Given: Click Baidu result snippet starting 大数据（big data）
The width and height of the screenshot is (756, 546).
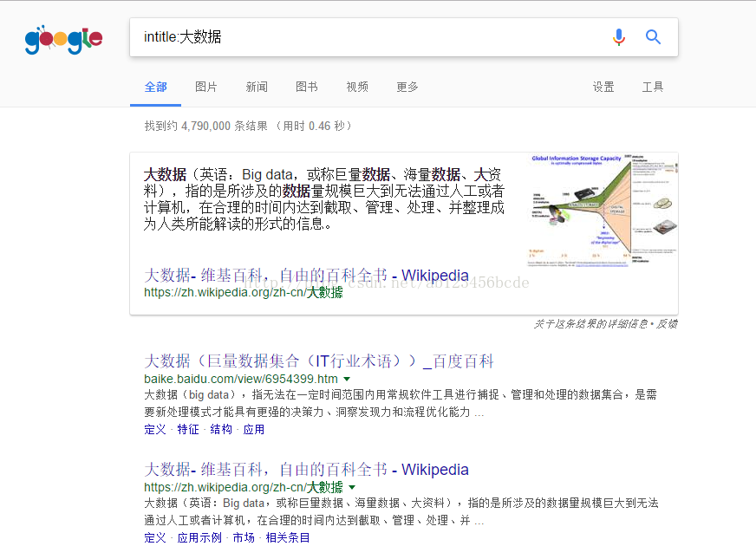Looking at the screenshot, I should click(401, 403).
